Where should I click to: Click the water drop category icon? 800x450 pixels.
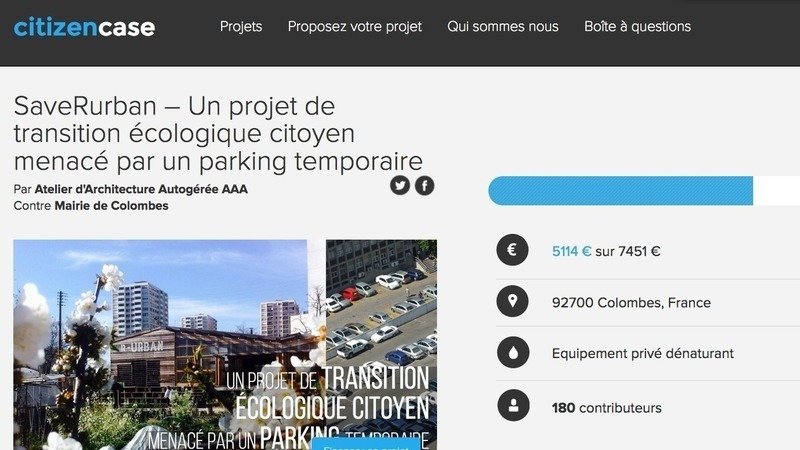point(513,353)
